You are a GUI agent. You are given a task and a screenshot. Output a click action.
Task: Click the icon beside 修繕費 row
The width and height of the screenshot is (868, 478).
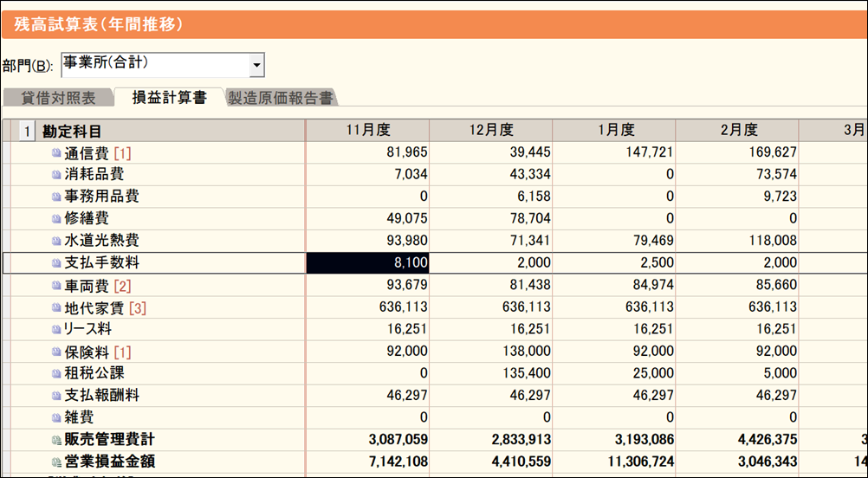pyautogui.click(x=56, y=218)
